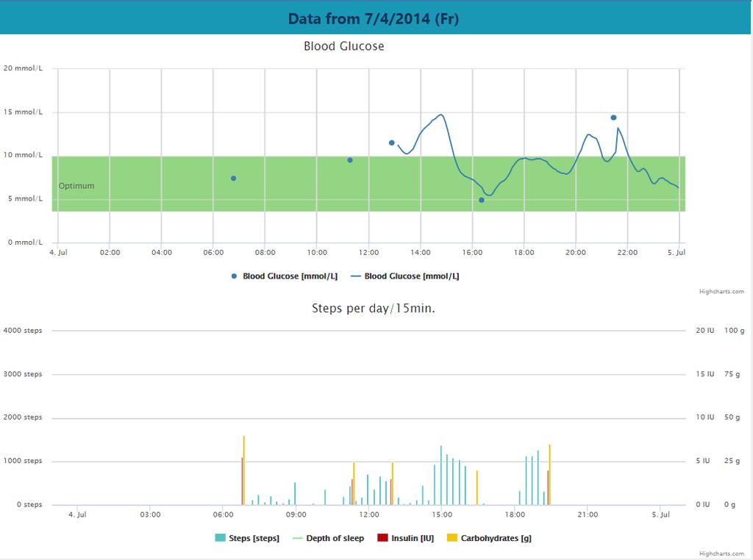Viewport: 753px width, 560px height.
Task: Select low glucose dot near 16:20
Action: 482,200
